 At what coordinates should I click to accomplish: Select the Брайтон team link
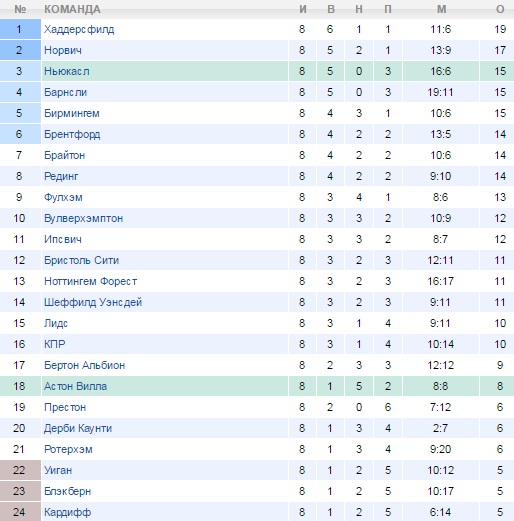click(x=64, y=155)
